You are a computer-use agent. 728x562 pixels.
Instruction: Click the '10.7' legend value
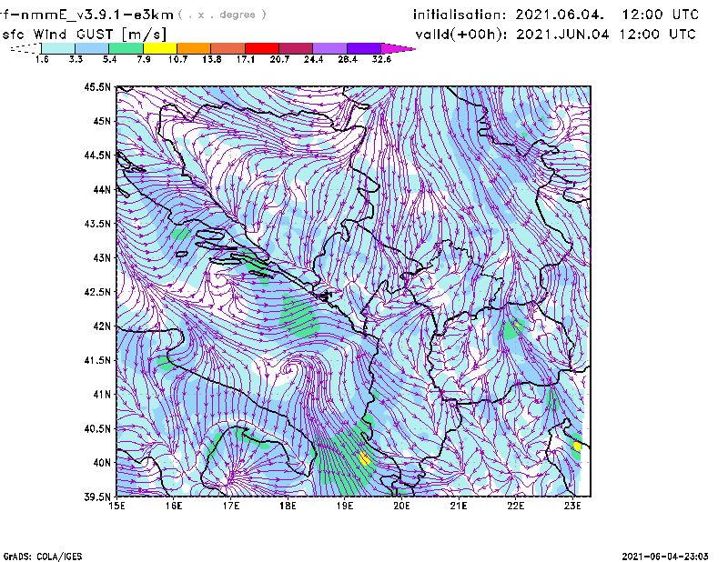[x=177, y=59]
